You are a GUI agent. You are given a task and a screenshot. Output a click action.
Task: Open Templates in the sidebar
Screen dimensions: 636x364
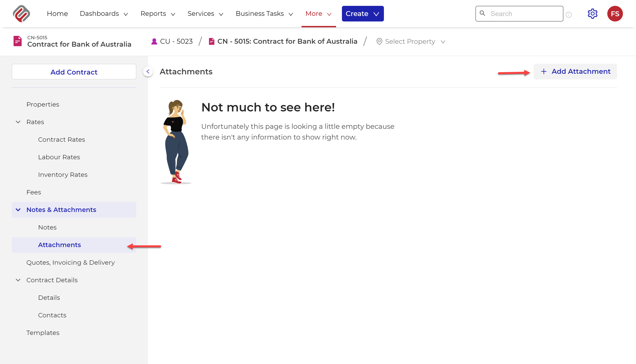pyautogui.click(x=43, y=333)
